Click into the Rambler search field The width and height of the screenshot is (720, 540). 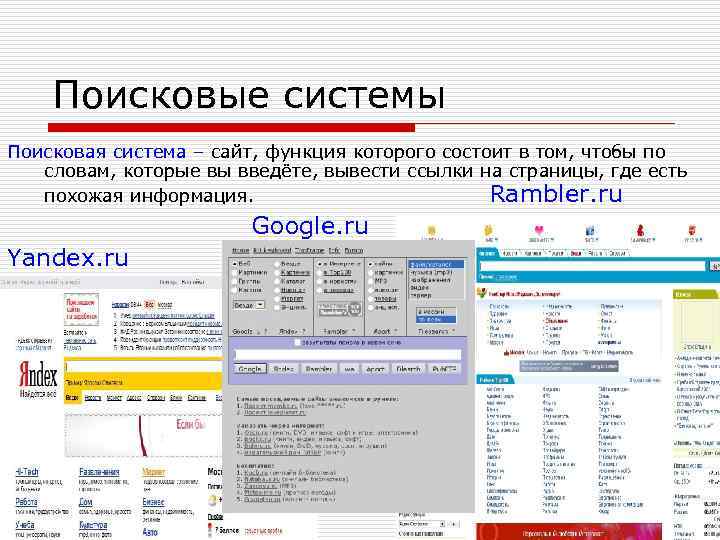592,265
